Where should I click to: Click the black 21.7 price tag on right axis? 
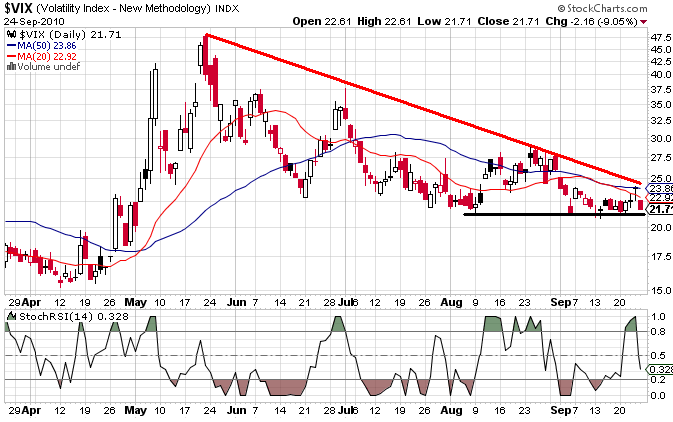tap(659, 209)
